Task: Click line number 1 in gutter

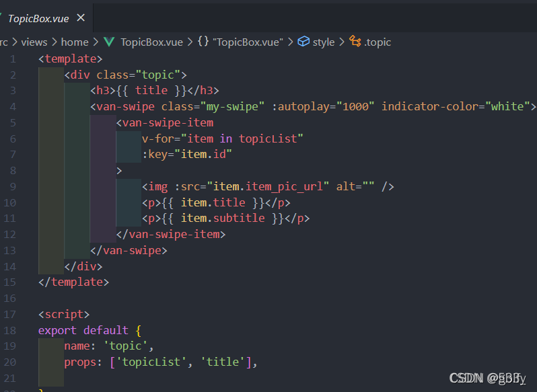Action: 13,59
